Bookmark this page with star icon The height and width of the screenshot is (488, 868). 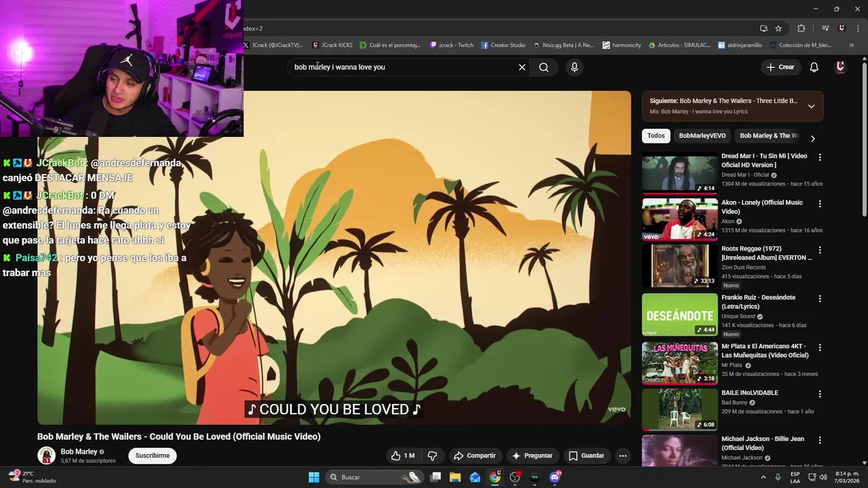[x=778, y=28]
